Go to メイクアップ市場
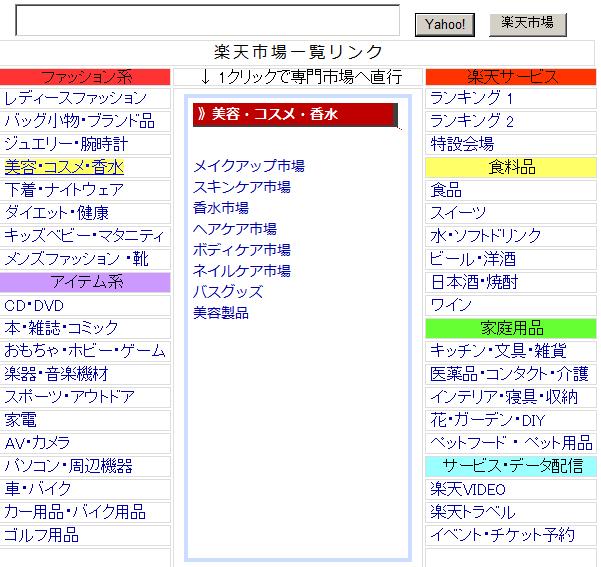Image resolution: width=601 pixels, height=567 pixels. point(249,166)
